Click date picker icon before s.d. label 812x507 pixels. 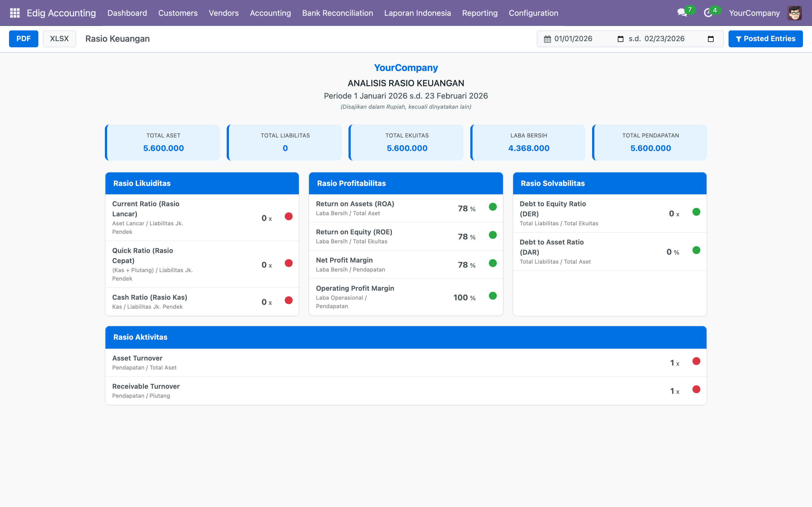tap(620, 39)
